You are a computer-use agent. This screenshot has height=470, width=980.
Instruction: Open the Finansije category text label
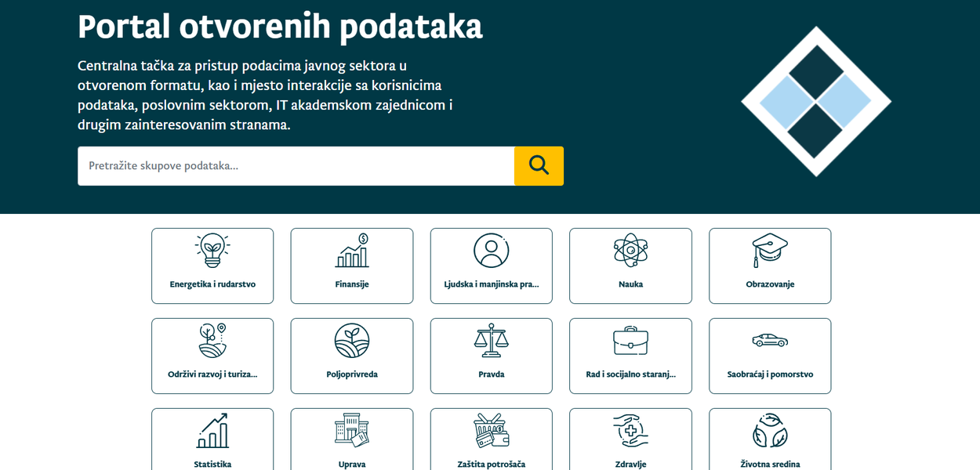(351, 284)
